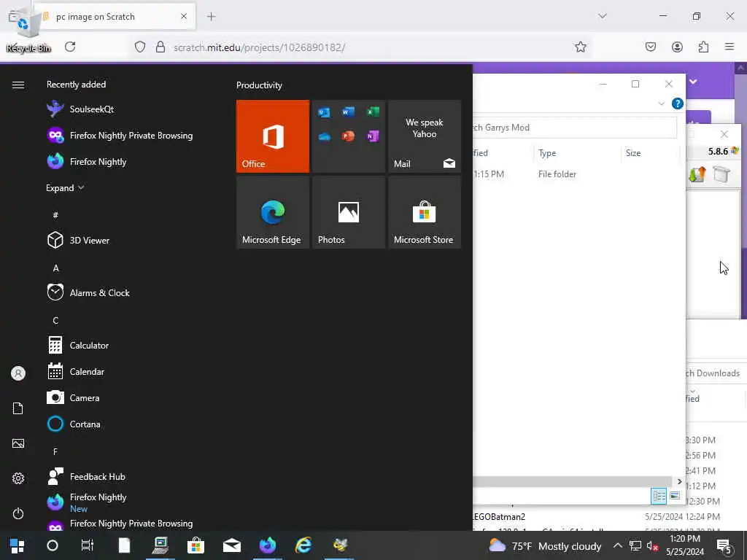Show hidden system tray icons

[617, 545]
